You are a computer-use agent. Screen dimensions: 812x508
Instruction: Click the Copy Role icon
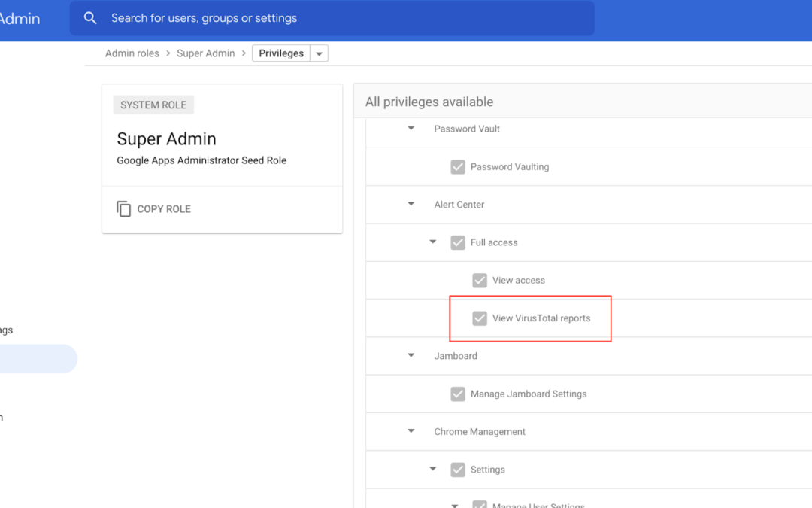click(123, 209)
